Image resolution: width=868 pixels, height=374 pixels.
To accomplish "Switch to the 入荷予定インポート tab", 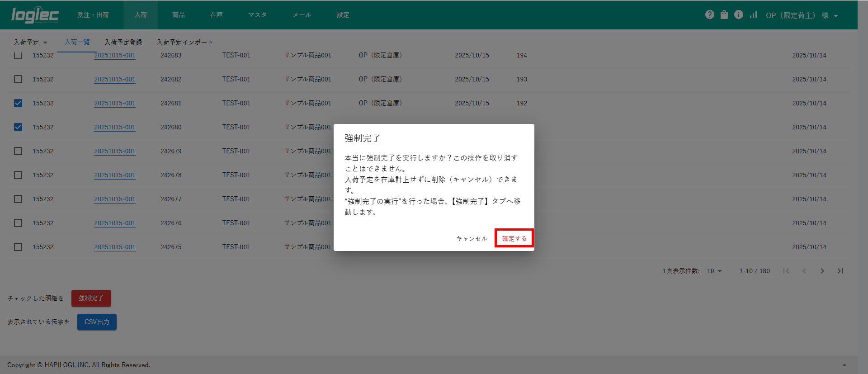I will click(184, 43).
